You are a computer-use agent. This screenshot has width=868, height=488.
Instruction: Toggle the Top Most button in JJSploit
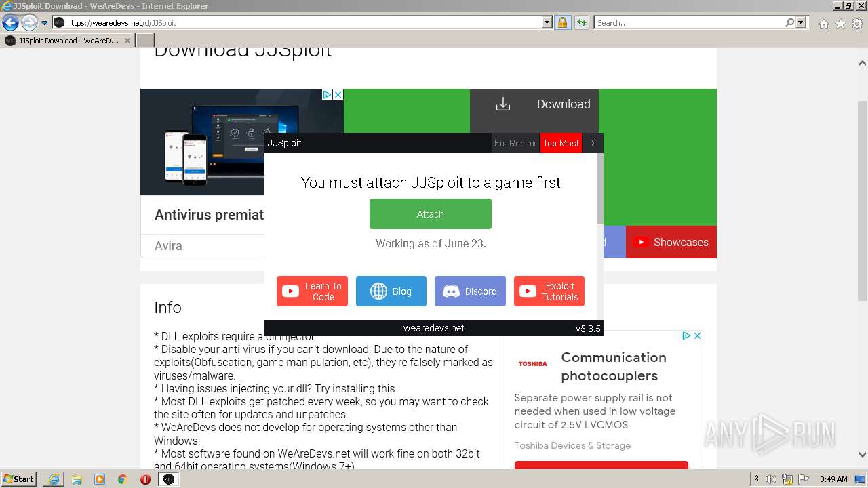[561, 143]
